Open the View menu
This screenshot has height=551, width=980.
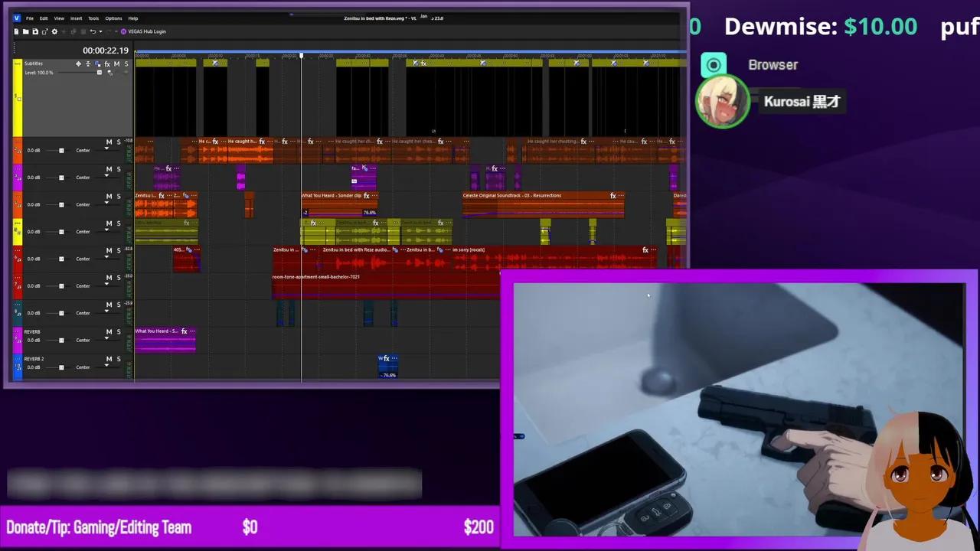pyautogui.click(x=59, y=18)
